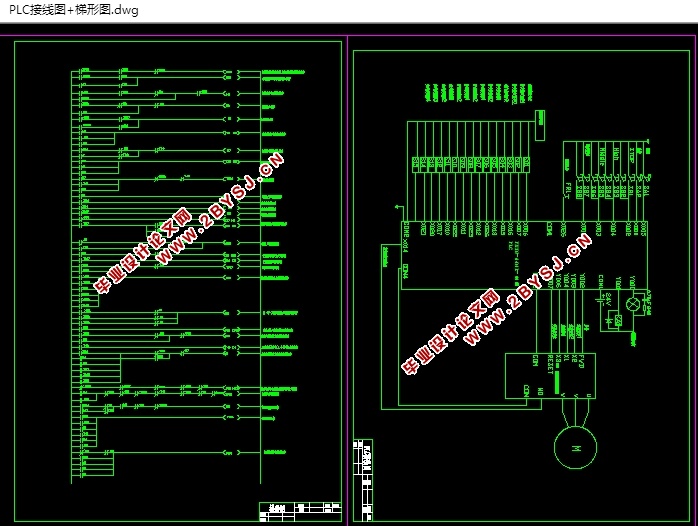This screenshot has height=526, width=698.
Task: Click the COM1 label on PLC outputs
Action: coord(601,281)
